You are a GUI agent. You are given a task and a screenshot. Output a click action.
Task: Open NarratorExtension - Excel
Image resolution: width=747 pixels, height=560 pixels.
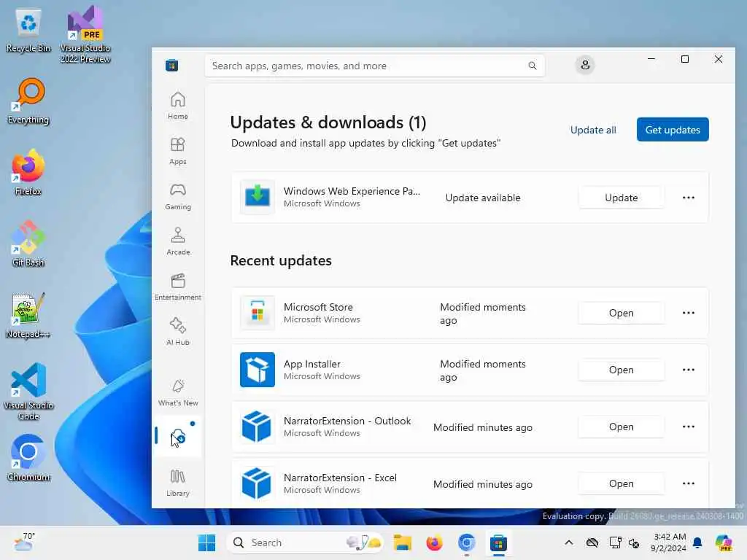click(622, 483)
